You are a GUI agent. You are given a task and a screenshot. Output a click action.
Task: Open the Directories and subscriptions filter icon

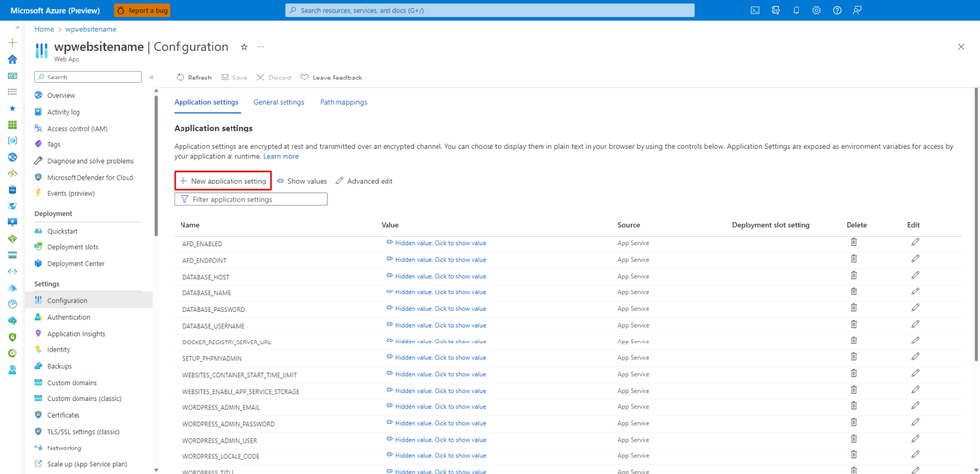(x=776, y=10)
